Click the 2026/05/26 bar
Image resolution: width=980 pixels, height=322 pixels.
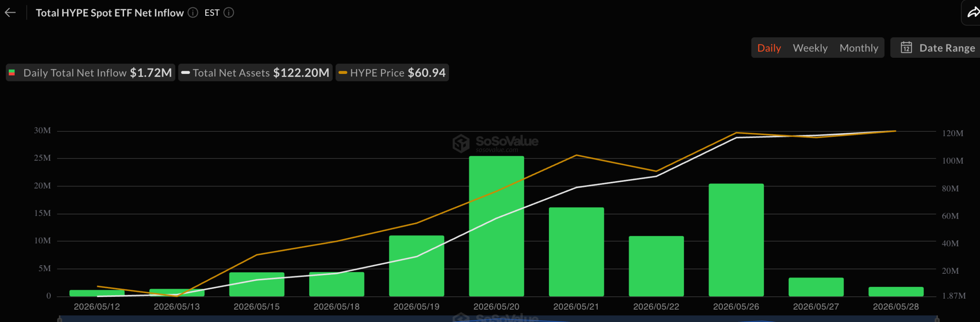[736, 240]
